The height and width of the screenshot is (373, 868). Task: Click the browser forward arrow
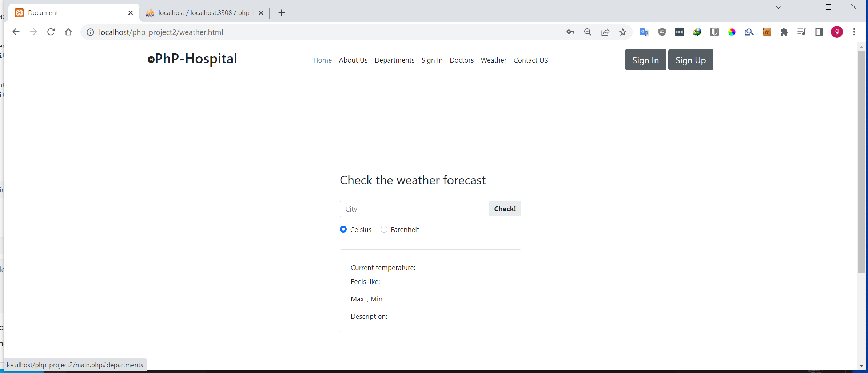[x=33, y=32]
